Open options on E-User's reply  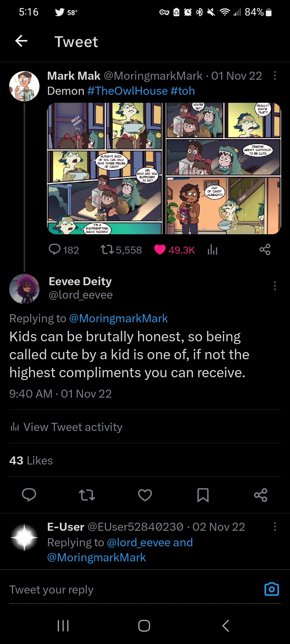click(x=275, y=526)
